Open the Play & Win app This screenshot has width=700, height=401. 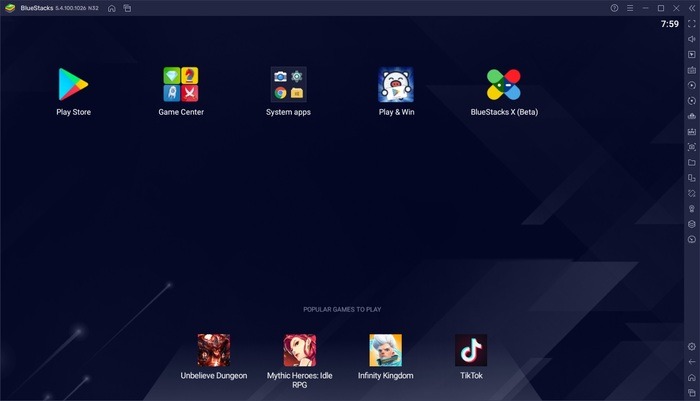[396, 84]
